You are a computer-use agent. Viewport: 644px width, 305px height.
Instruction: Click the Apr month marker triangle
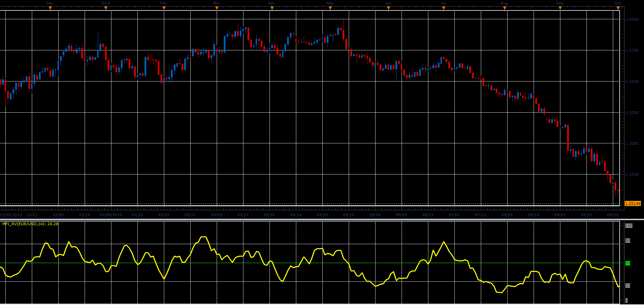(272, 9)
